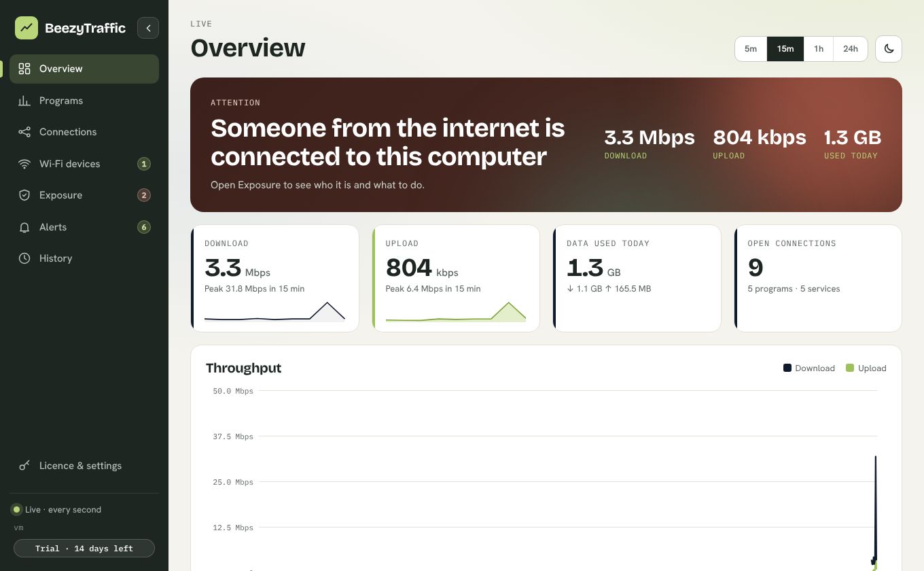
Task: Click the Throughput chart heading
Action: tap(243, 368)
